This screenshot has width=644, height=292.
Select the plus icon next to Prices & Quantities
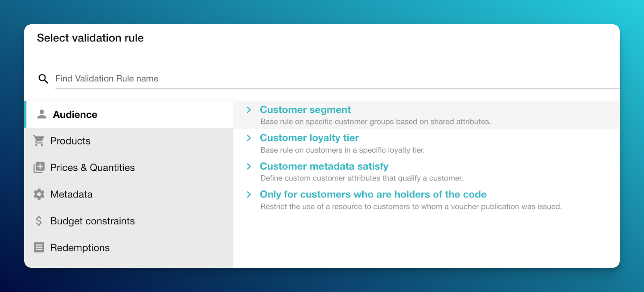click(x=39, y=168)
